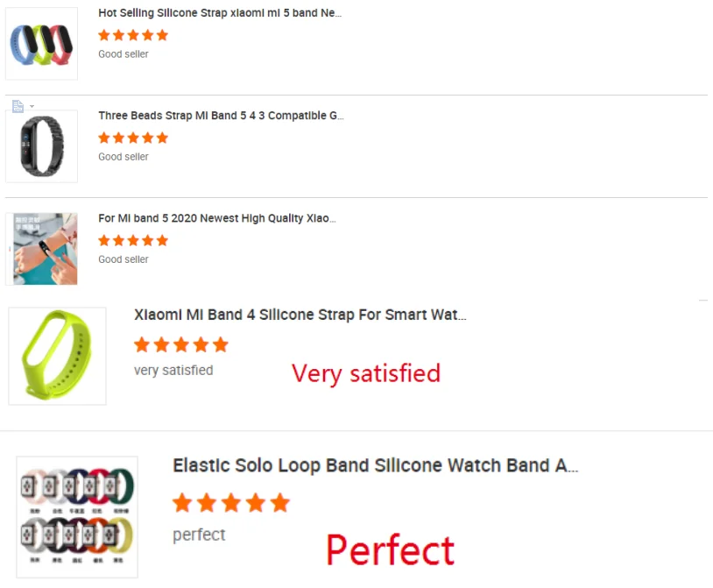Screen dimensions: 713x588
Task: Open the Xiaomi Mi Band 4 Silicone Strap link
Action: pyautogui.click(x=300, y=315)
